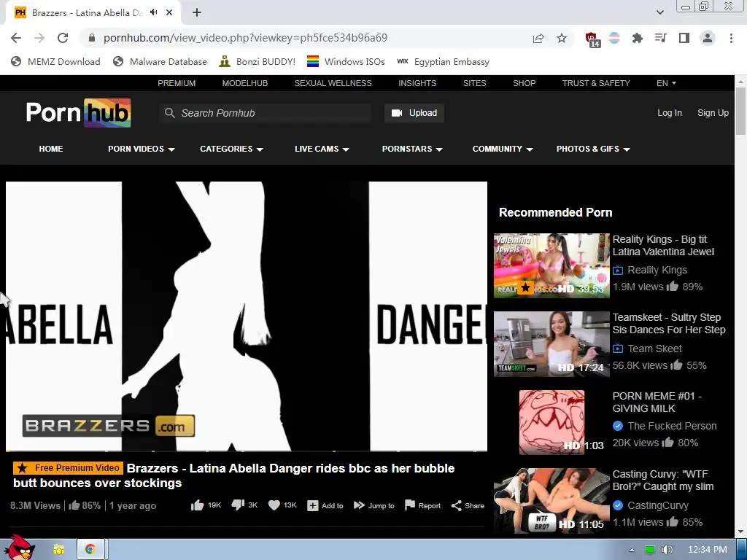Screen dimensions: 747x560
Task: Favorite the video with the heart icon
Action: point(274,505)
